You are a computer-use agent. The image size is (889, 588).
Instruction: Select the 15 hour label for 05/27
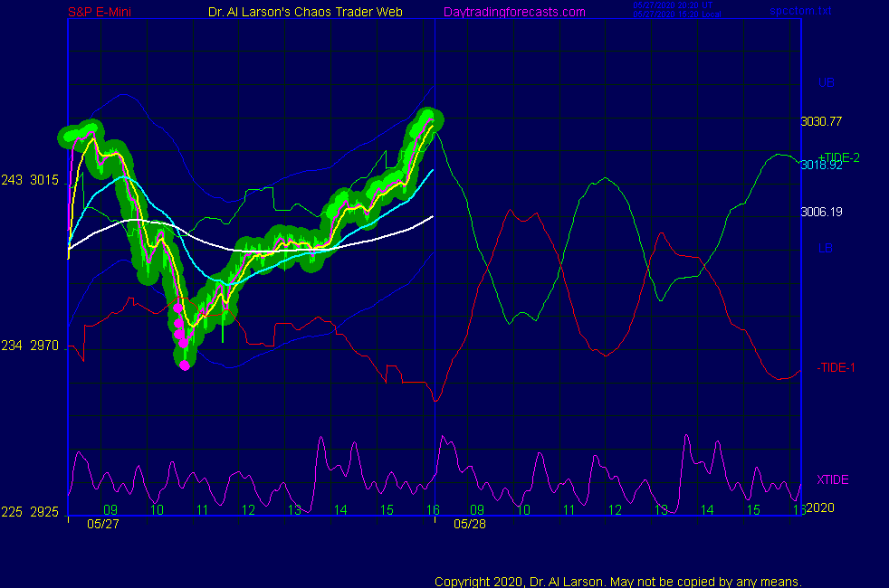tap(387, 510)
